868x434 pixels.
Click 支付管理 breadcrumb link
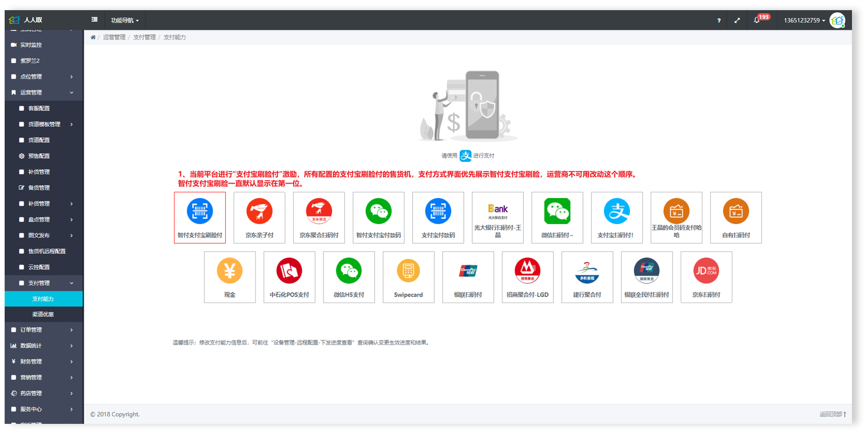[x=144, y=37]
